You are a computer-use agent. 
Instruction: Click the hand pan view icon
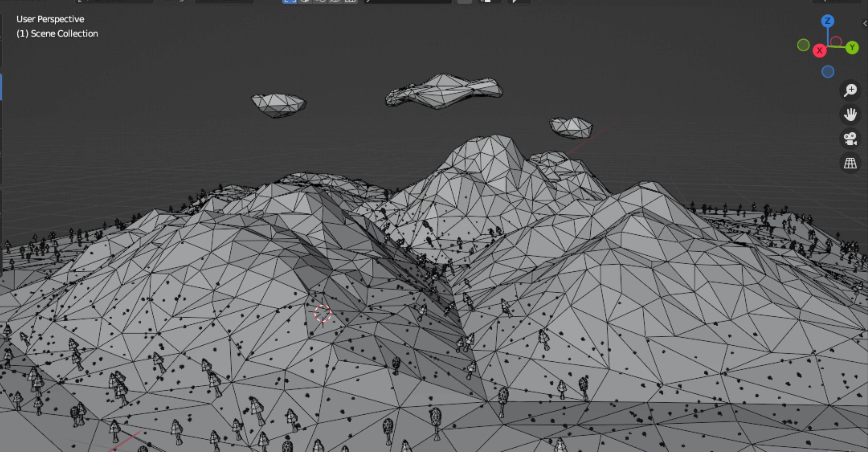coord(850,114)
